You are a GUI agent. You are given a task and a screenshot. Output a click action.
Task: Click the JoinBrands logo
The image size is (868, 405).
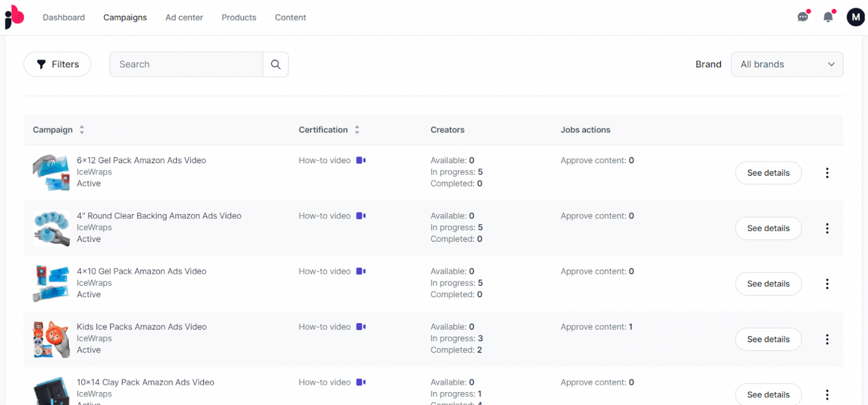click(x=14, y=17)
